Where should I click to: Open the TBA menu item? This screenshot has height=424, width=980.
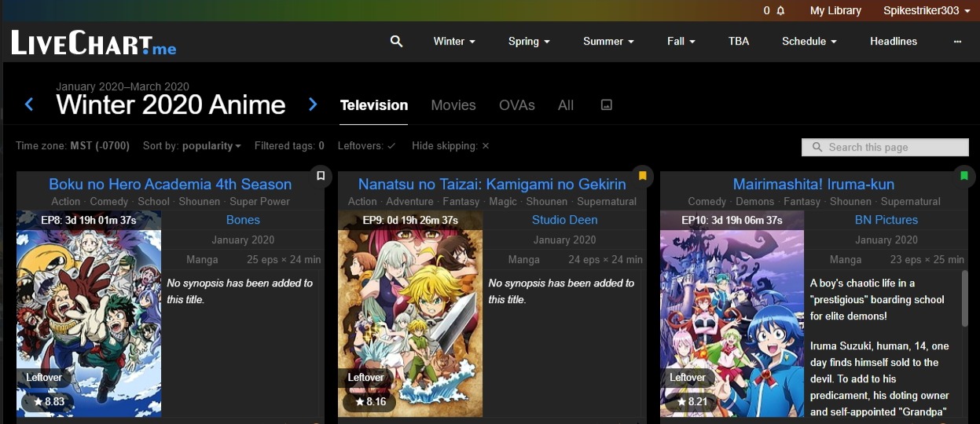tap(739, 41)
